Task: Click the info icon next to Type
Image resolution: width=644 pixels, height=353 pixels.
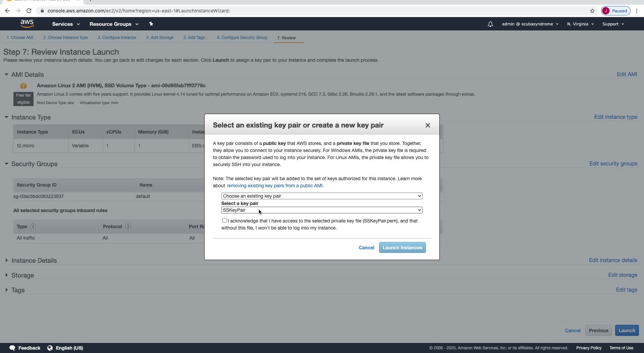Action: pos(33,226)
